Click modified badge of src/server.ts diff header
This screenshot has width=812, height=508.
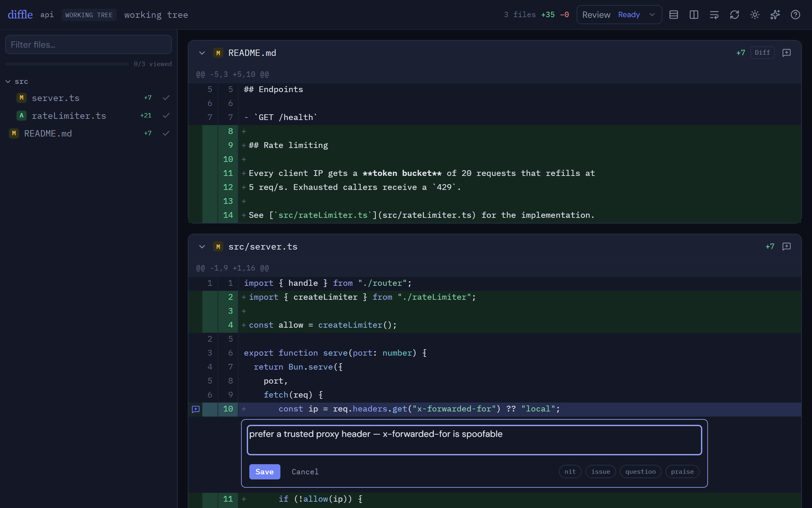coord(218,247)
